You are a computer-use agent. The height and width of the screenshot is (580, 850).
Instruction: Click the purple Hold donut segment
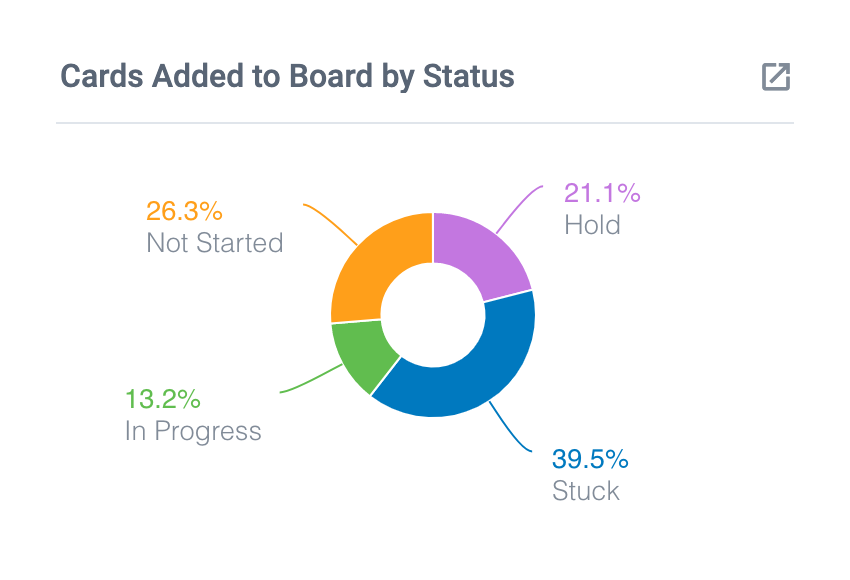(478, 252)
